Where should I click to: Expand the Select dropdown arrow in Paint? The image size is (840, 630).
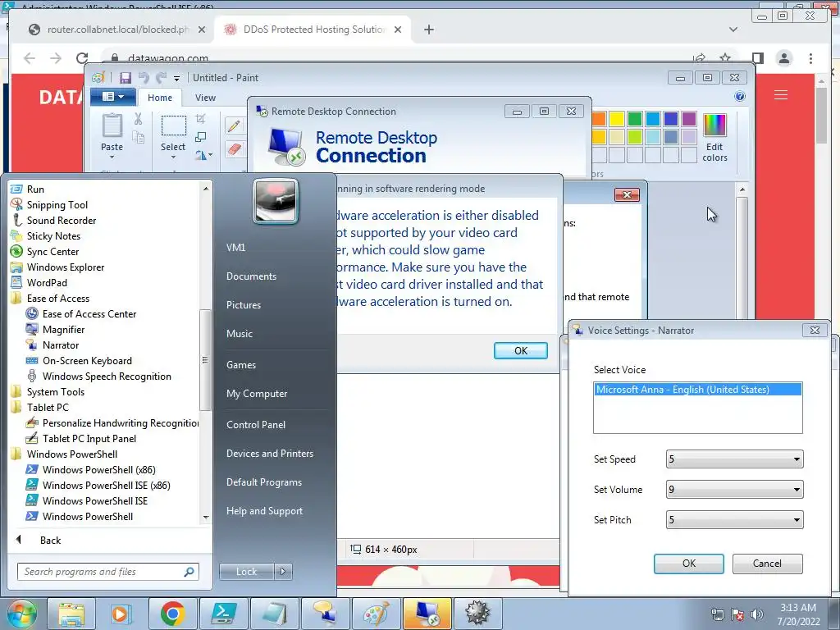(x=174, y=157)
